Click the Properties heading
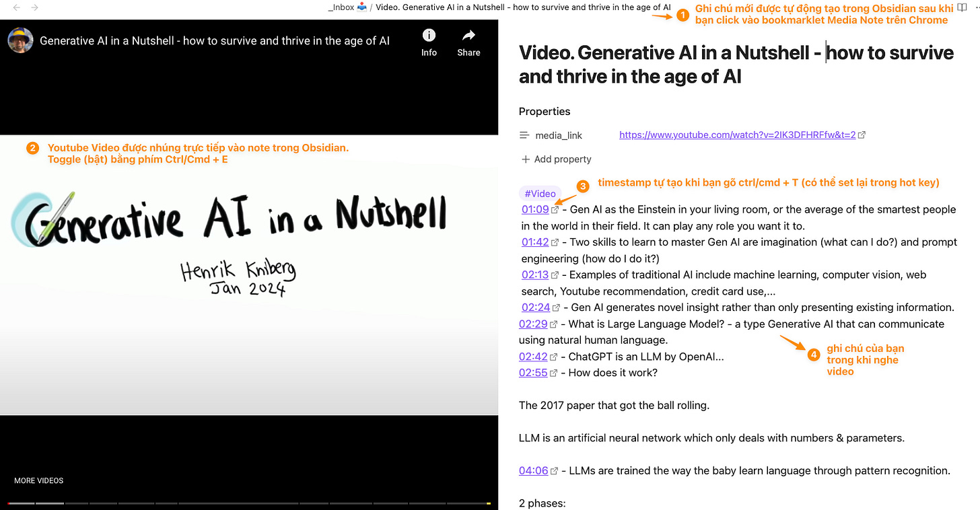 [545, 112]
